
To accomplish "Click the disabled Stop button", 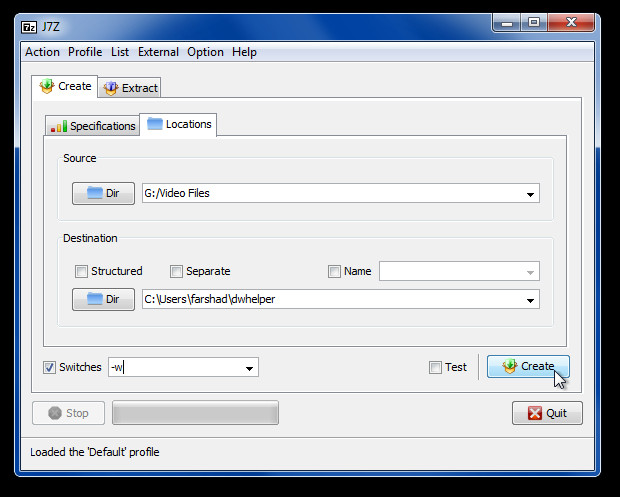I will point(68,413).
